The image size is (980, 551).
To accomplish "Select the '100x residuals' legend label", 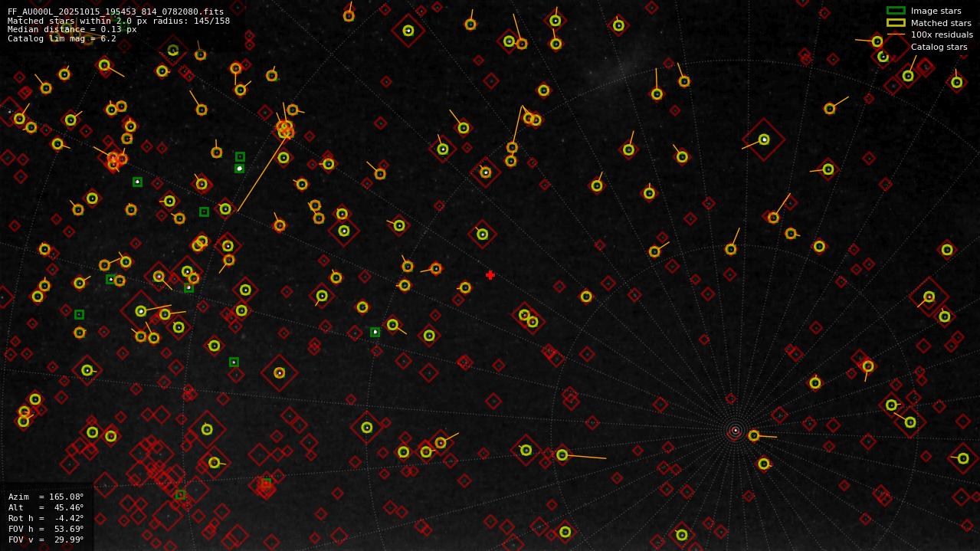I will 942,34.
